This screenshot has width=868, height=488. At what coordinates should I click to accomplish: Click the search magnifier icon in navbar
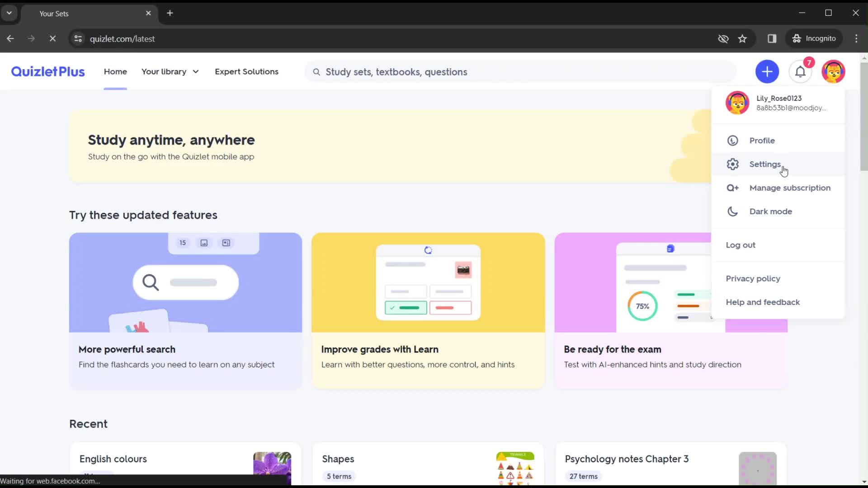point(316,71)
